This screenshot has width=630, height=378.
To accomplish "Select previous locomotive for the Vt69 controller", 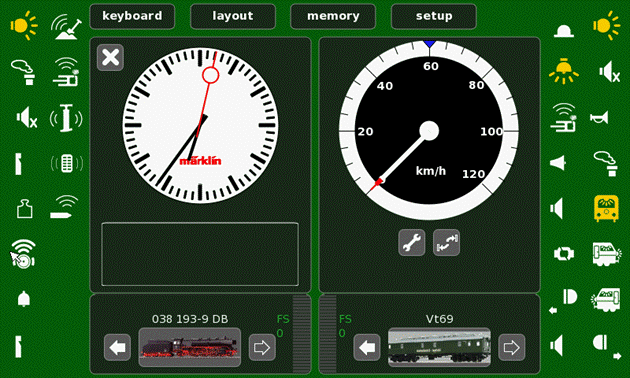I will coord(367,347).
